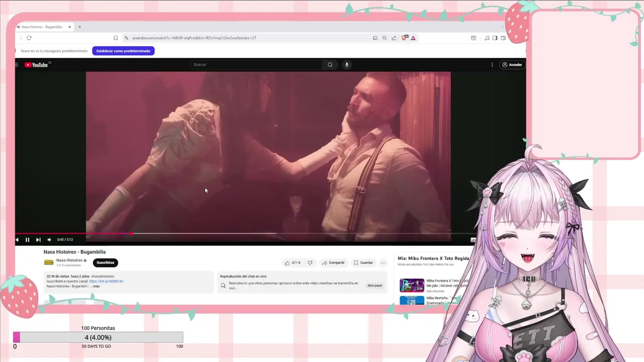Select the YouTube URL address bar
Viewport: 644px width, 362px height.
point(194,38)
